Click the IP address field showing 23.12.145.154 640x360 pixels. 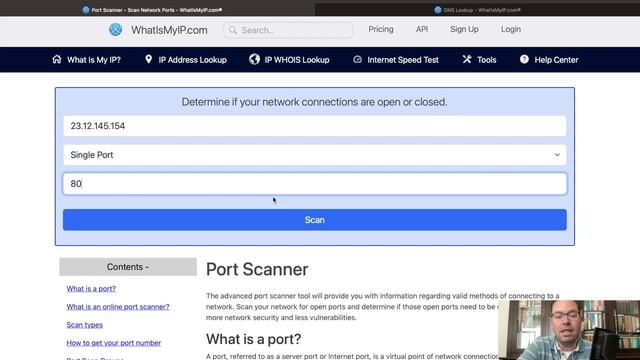[x=315, y=126]
